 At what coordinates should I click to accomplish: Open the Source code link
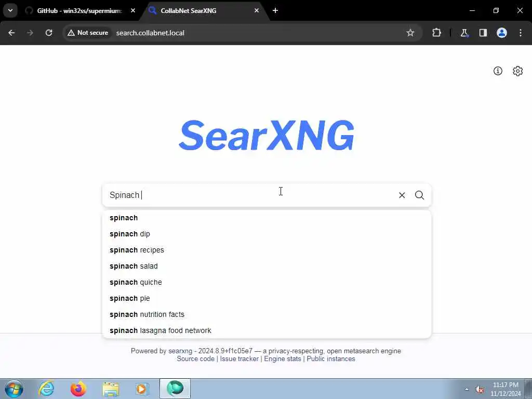[195, 358]
